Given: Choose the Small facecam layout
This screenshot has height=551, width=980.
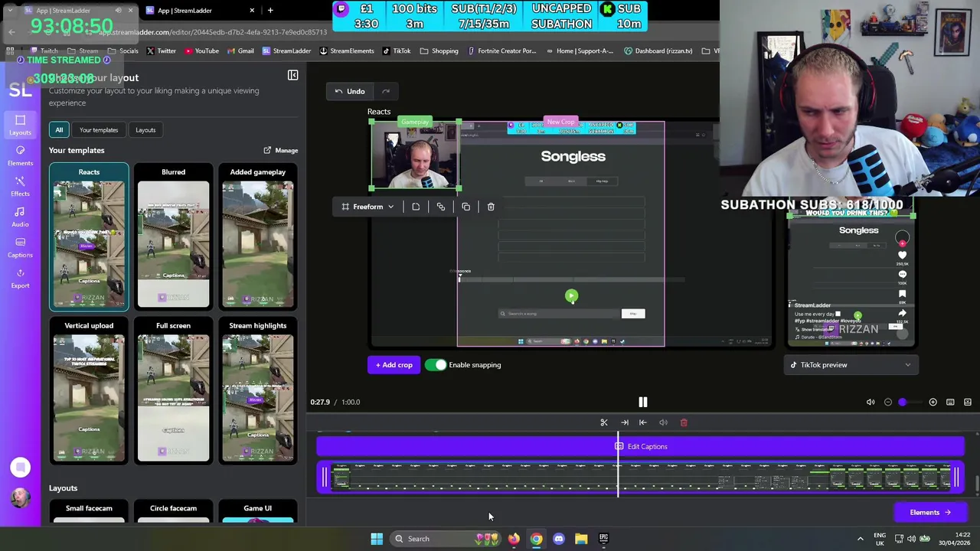Looking at the screenshot, I should point(89,513).
